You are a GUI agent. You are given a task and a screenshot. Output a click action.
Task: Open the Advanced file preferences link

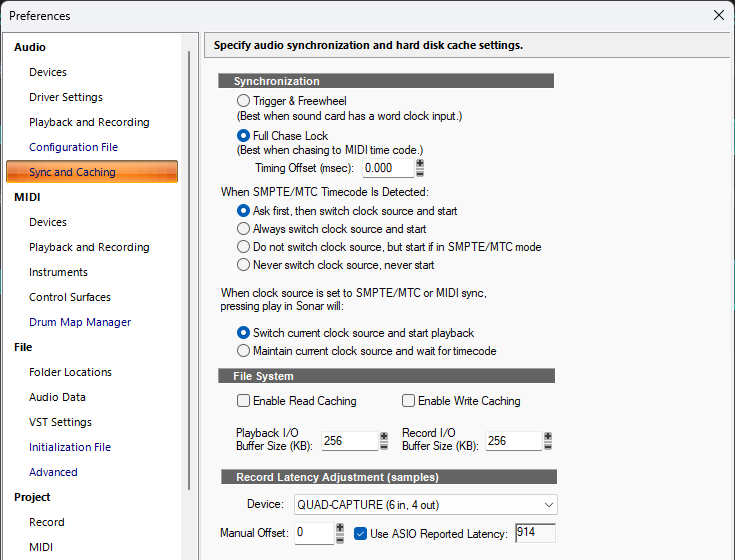[x=53, y=472]
